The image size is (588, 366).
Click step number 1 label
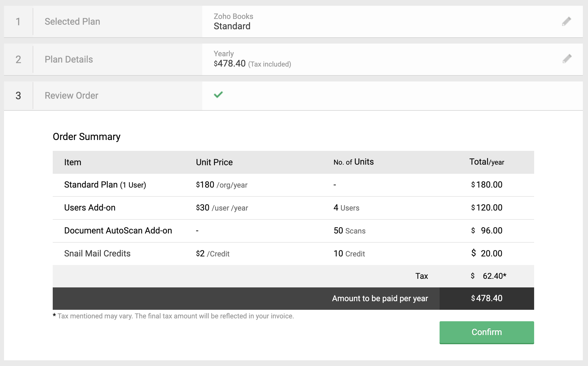point(18,22)
